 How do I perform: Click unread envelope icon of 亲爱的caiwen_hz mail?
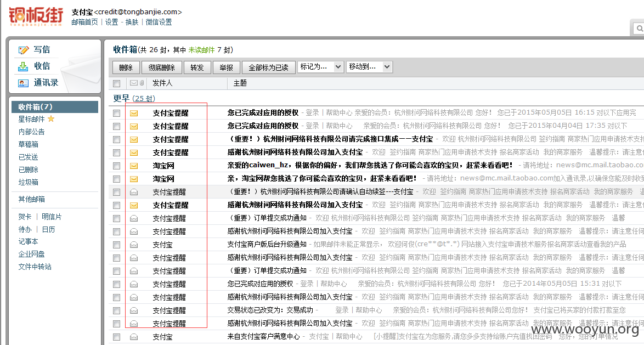pos(134,166)
